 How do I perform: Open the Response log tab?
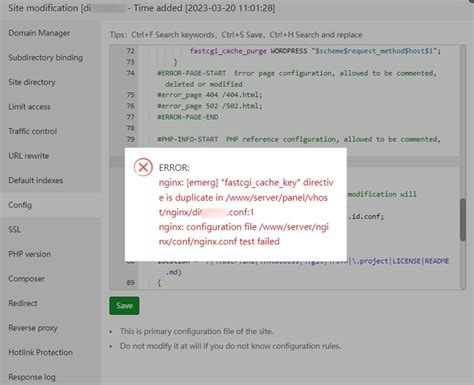pos(32,377)
